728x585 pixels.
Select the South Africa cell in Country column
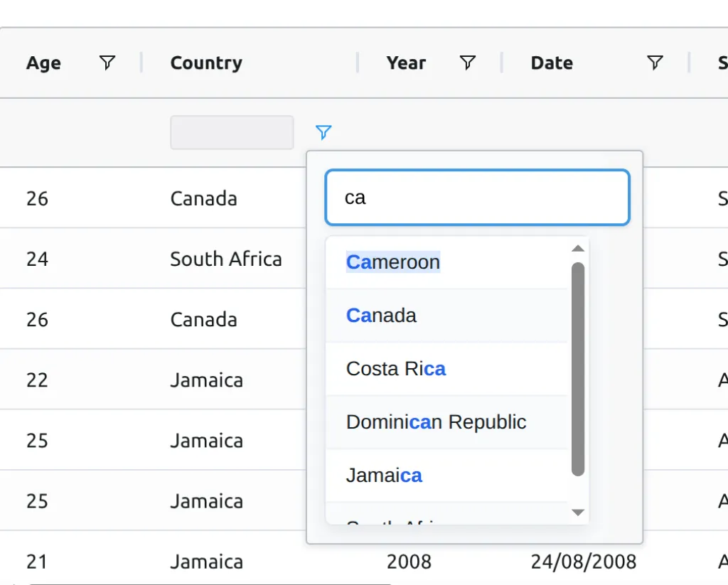(x=225, y=259)
